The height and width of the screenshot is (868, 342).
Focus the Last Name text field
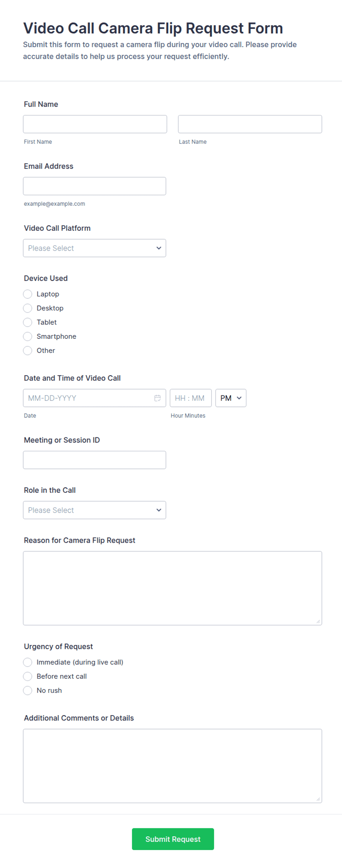pyautogui.click(x=250, y=124)
